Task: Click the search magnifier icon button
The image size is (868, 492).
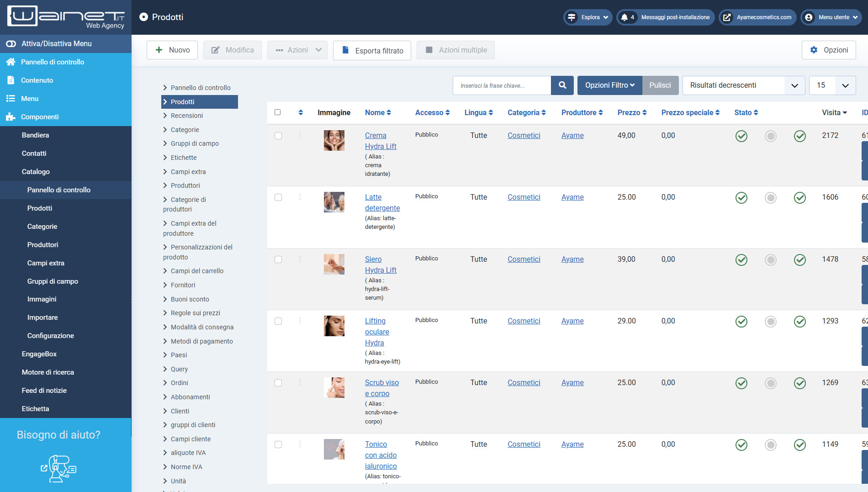Action: (x=562, y=85)
